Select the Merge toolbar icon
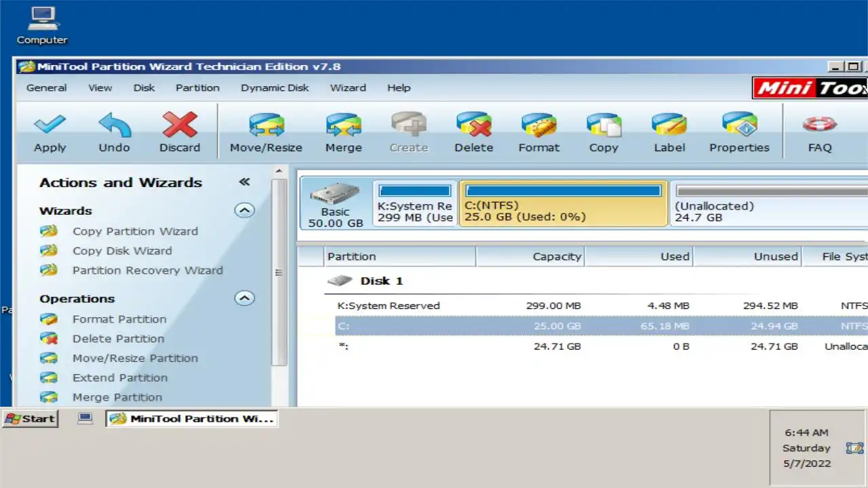The image size is (868, 488). [x=343, y=125]
